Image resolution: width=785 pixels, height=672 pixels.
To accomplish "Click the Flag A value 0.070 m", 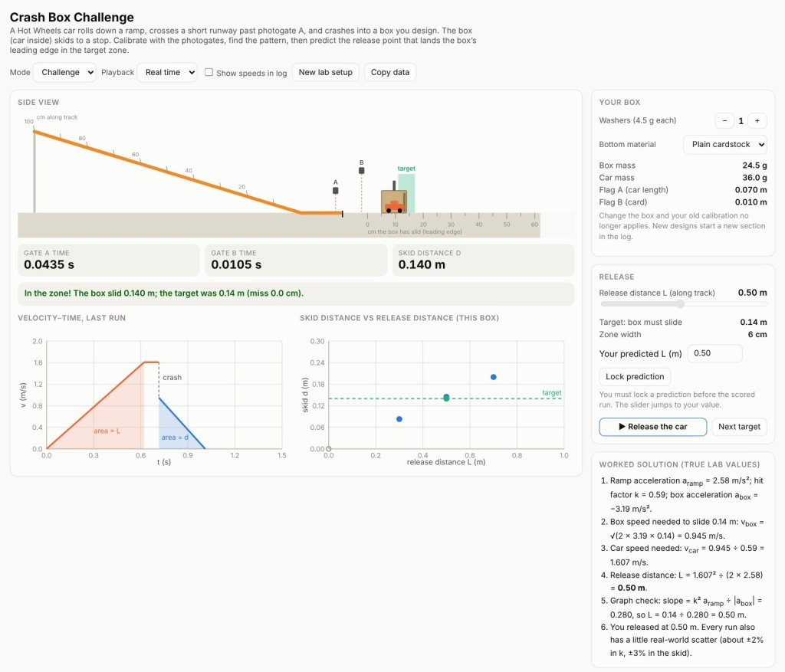I will 751,190.
